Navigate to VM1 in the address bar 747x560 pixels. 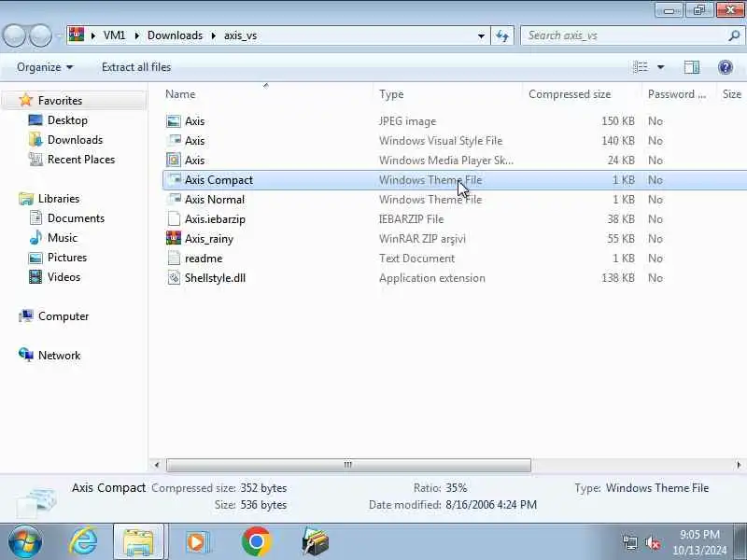(x=114, y=35)
